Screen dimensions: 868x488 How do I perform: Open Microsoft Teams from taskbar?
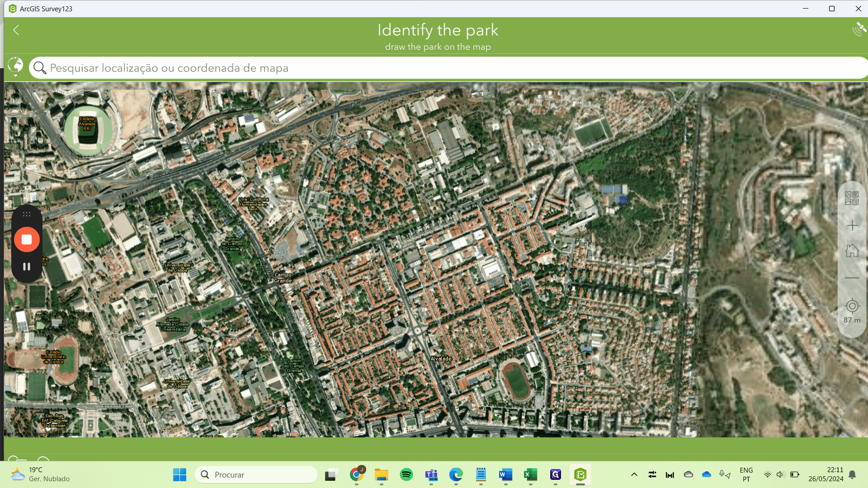(x=431, y=474)
